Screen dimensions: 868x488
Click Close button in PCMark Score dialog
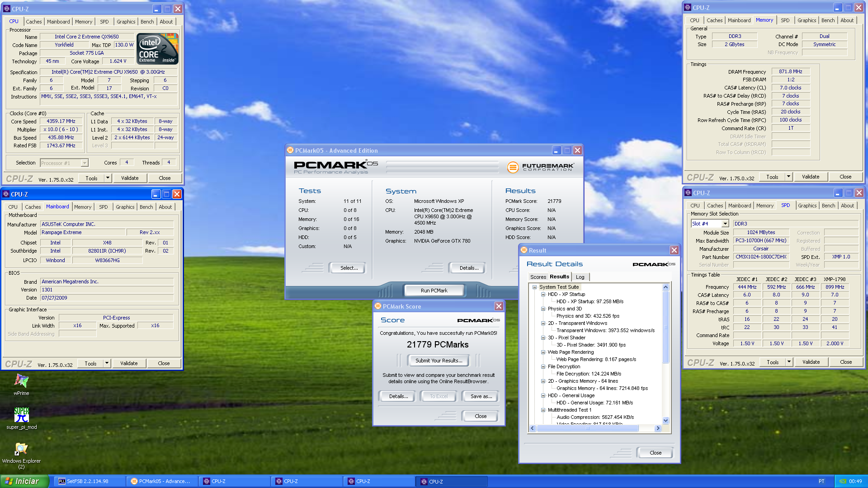pyautogui.click(x=481, y=416)
